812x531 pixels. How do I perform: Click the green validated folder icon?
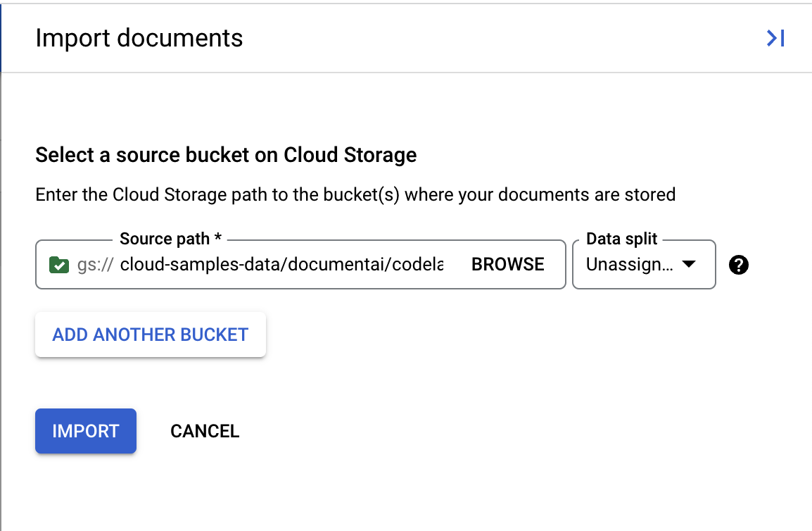coord(59,265)
